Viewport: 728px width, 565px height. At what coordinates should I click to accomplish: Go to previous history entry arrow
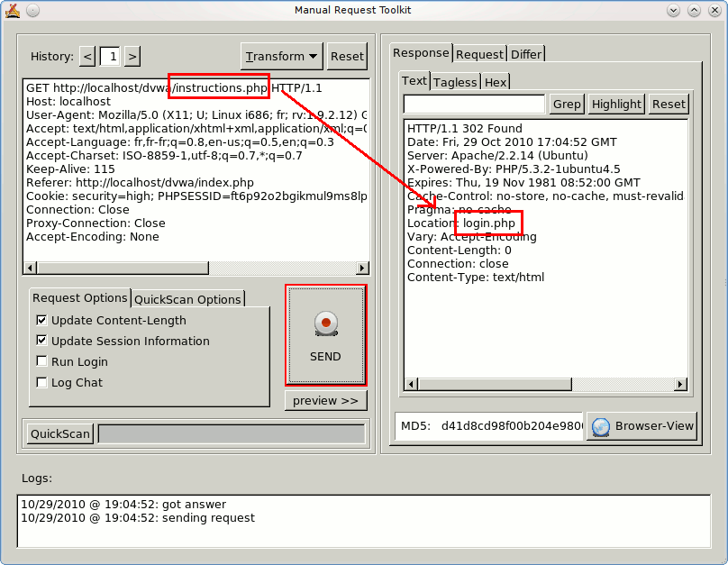[x=87, y=57]
